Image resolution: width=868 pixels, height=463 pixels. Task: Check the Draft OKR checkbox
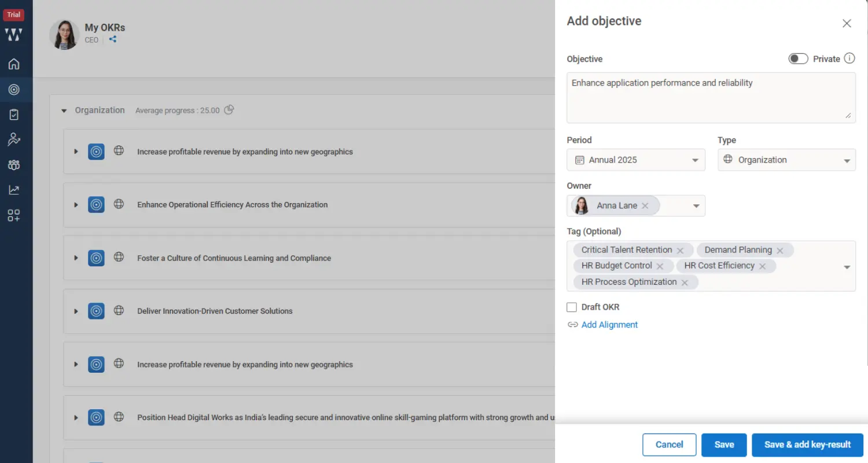572,307
